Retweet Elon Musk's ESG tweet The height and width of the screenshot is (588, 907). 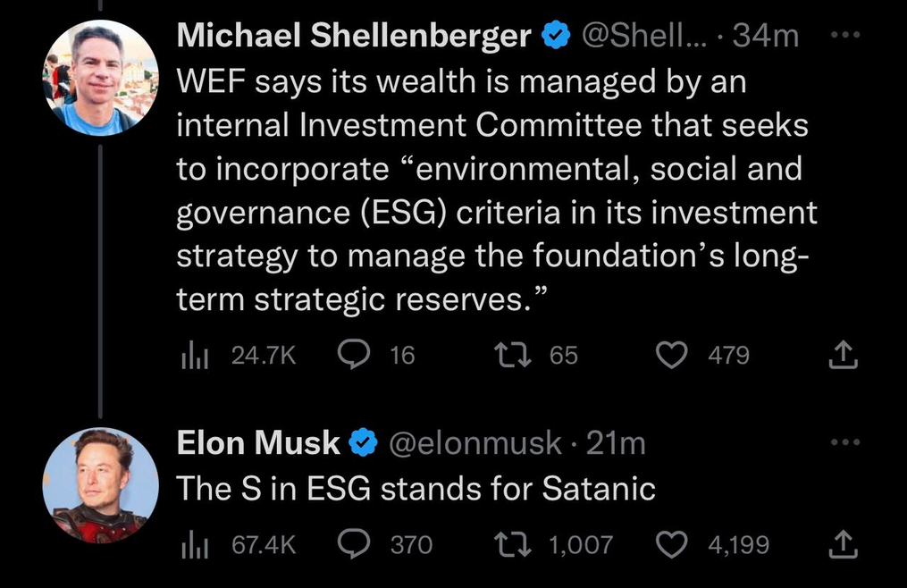coord(513,544)
